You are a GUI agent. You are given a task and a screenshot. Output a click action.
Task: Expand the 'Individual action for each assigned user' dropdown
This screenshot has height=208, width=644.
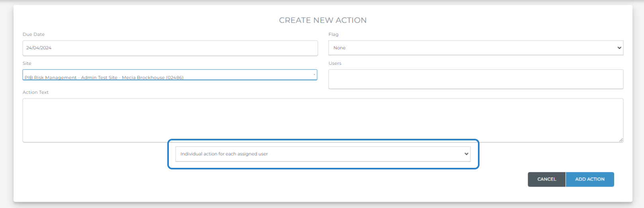click(323, 154)
